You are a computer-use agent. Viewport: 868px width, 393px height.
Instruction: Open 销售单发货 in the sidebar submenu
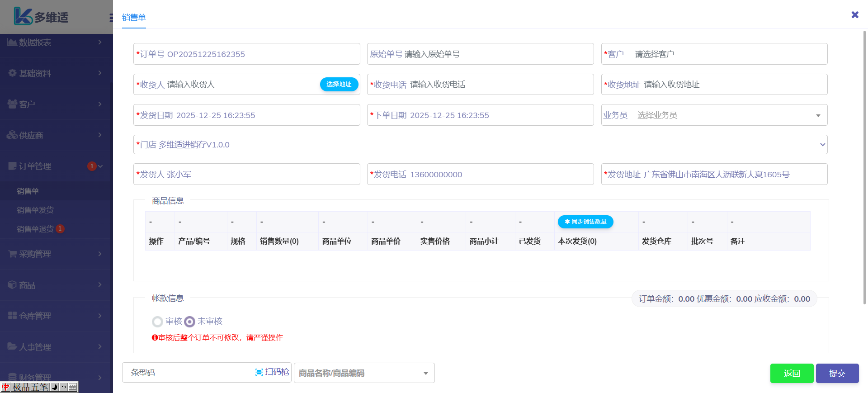pyautogui.click(x=35, y=210)
